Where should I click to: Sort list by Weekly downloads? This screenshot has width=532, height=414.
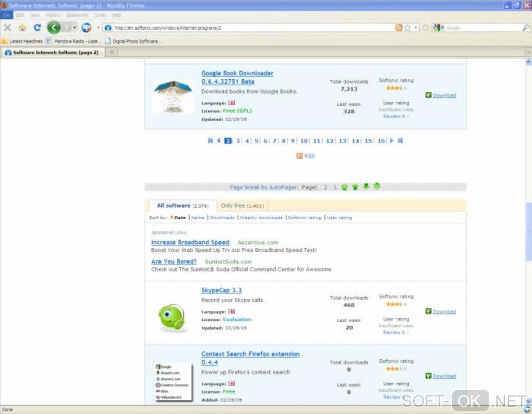point(261,218)
